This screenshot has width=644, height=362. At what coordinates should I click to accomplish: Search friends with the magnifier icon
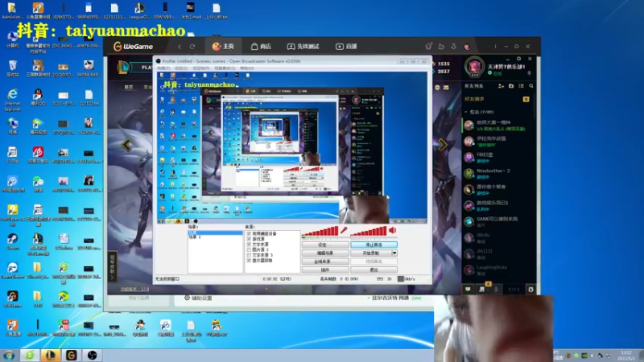point(531,86)
